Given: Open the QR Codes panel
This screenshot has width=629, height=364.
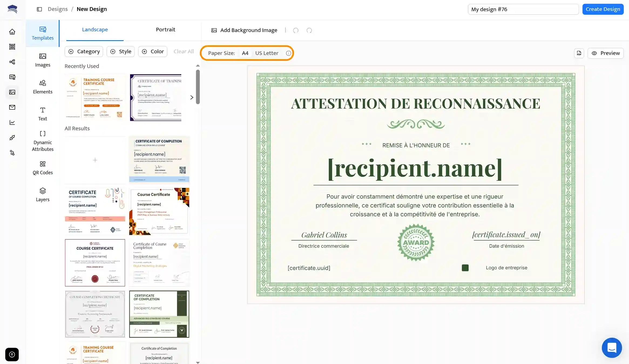Looking at the screenshot, I should [x=43, y=168].
